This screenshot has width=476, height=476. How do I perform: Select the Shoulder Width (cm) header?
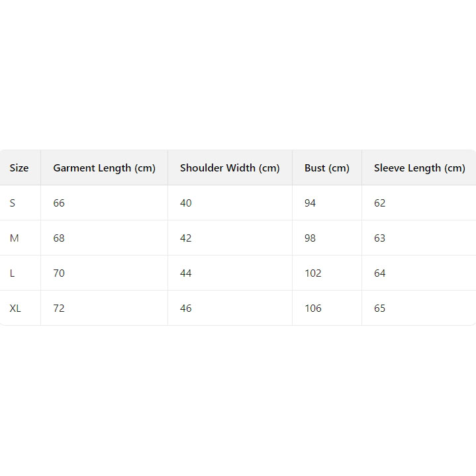click(230, 168)
